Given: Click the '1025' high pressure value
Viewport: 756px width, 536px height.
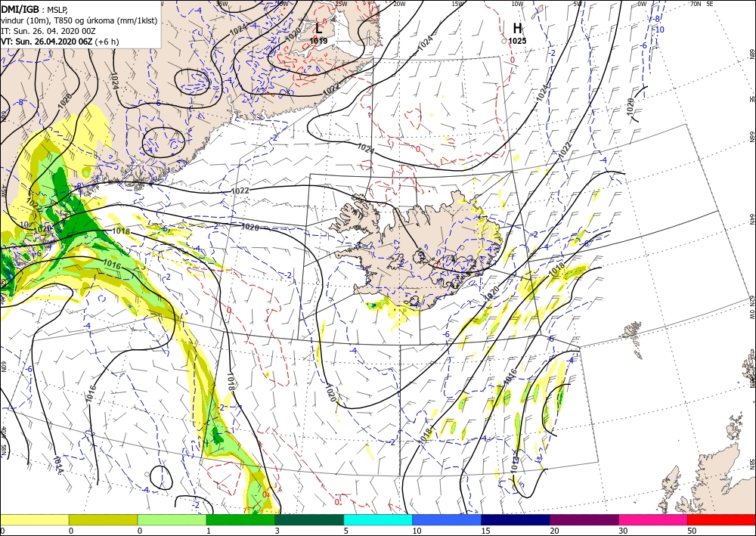Looking at the screenshot, I should pyautogui.click(x=517, y=41).
